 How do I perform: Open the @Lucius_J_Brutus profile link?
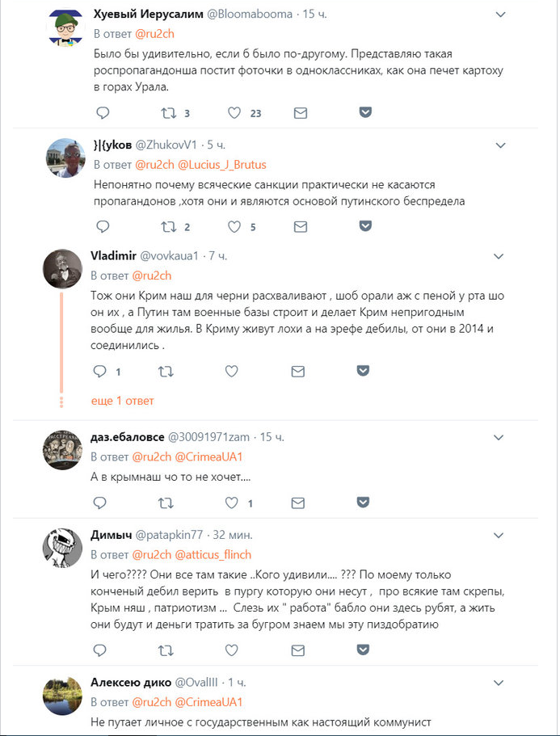(222, 165)
